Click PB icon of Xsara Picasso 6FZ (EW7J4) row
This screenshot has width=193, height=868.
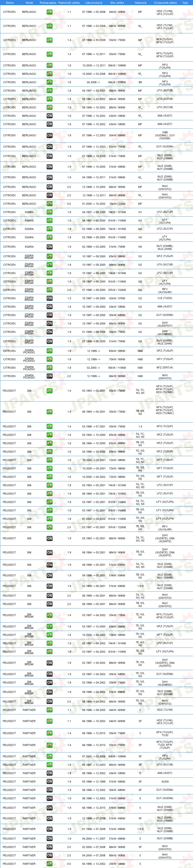(x=50, y=368)
